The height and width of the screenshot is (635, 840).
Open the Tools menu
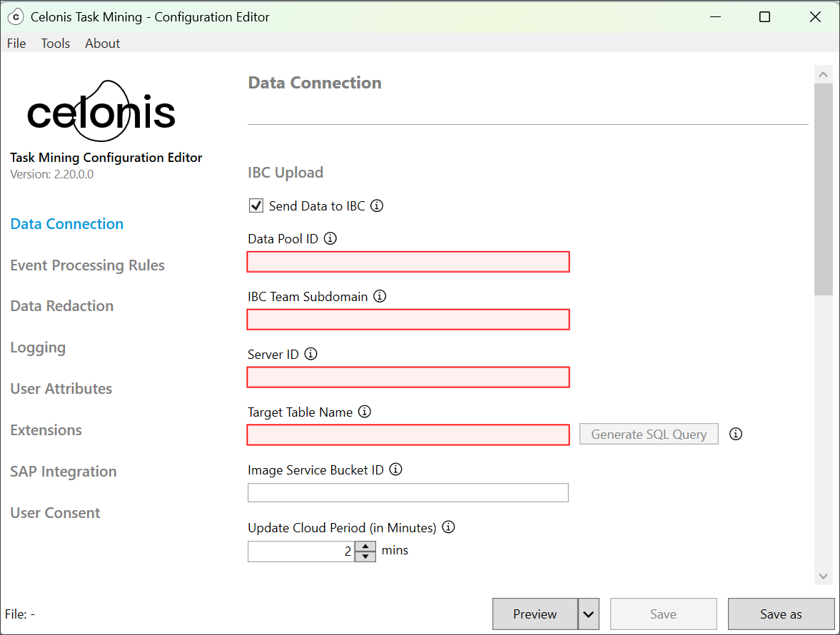point(55,44)
